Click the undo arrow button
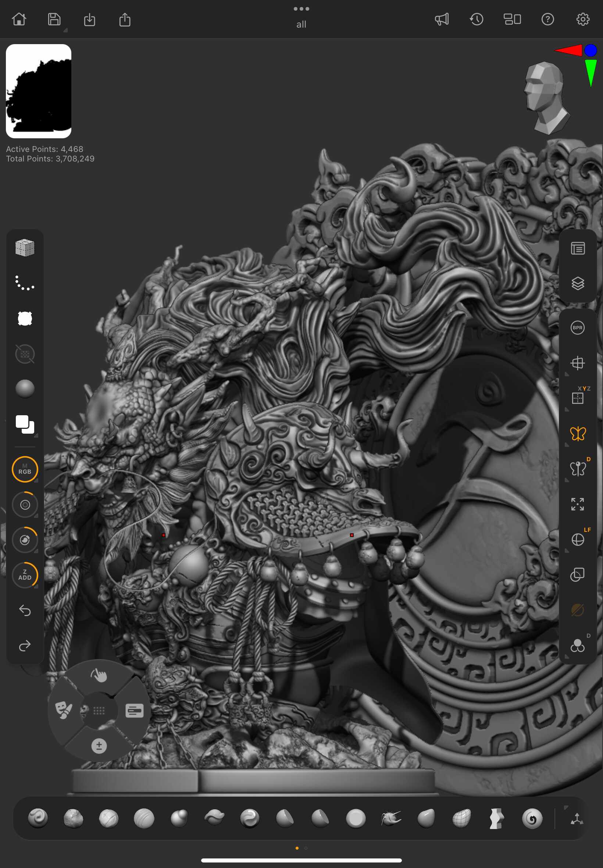This screenshot has height=868, width=603. pos(25,610)
